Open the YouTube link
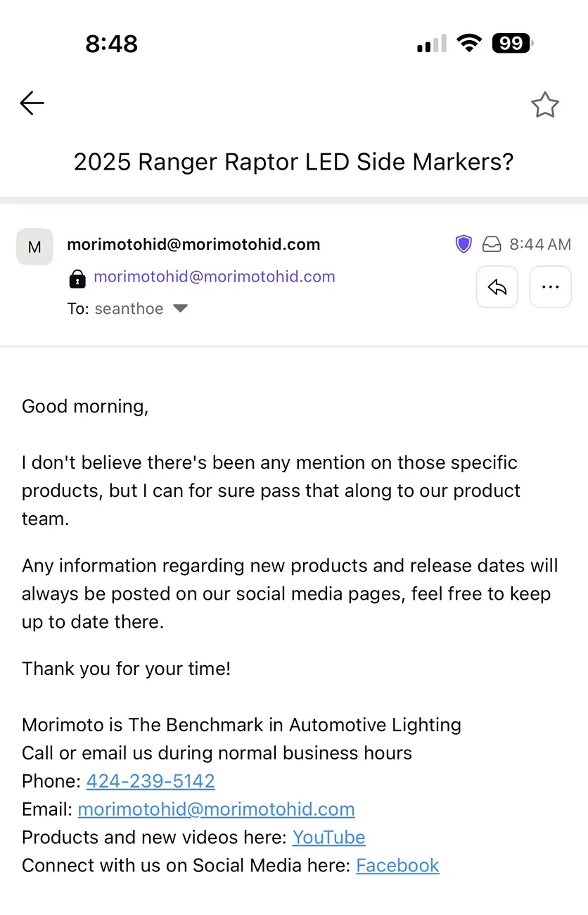 pyautogui.click(x=328, y=837)
